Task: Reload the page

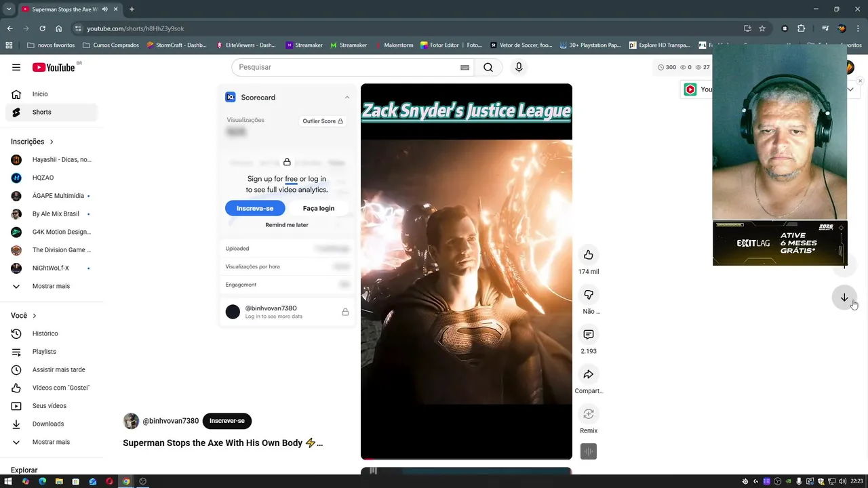Action: 42,28
